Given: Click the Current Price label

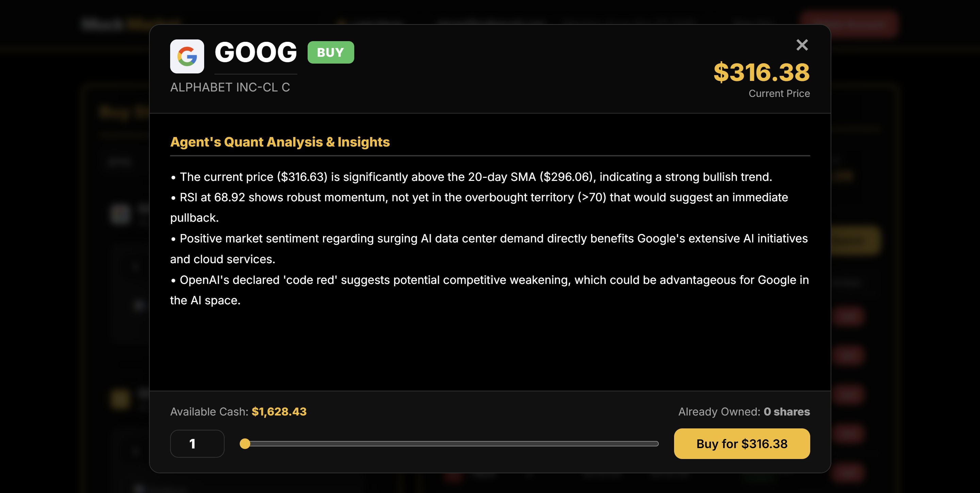Looking at the screenshot, I should click(779, 93).
